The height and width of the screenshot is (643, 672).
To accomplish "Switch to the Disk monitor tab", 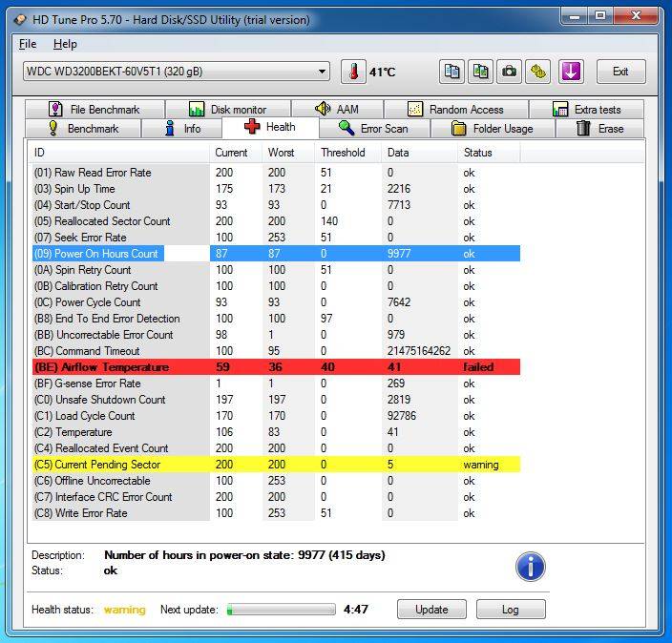I will (x=228, y=110).
